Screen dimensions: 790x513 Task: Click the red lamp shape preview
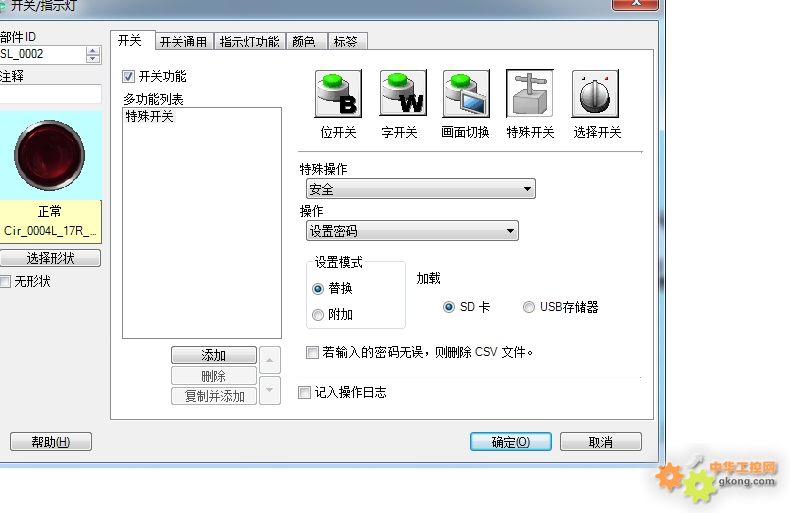click(49, 155)
